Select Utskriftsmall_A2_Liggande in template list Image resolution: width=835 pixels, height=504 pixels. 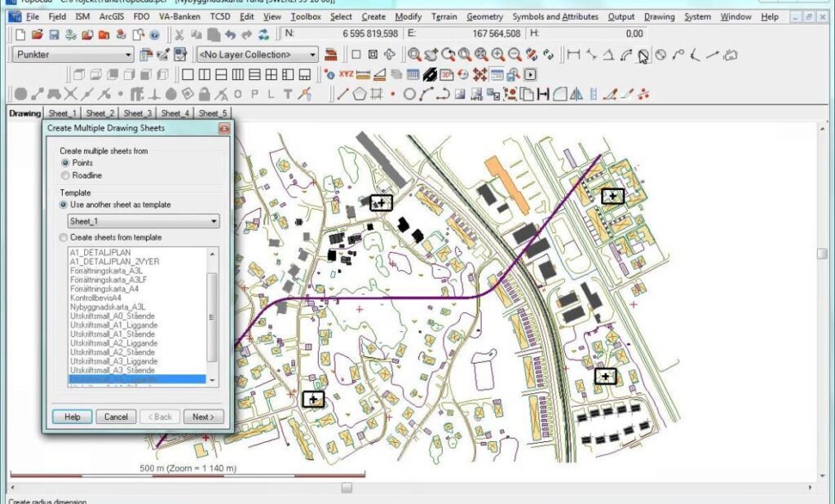[x=113, y=343]
